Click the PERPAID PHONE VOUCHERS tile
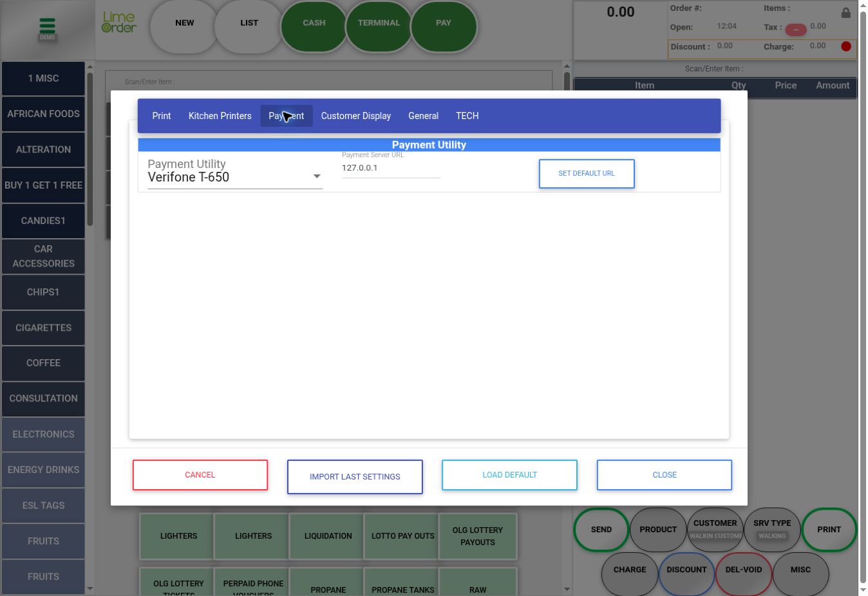The image size is (868, 596). pyautogui.click(x=254, y=582)
